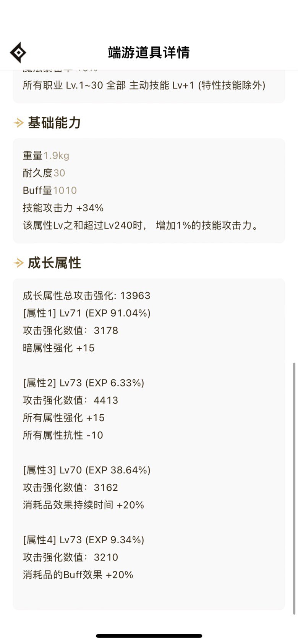Tap the arrow icon beside 基础能力
The height and width of the screenshot is (644, 298).
coord(18,123)
